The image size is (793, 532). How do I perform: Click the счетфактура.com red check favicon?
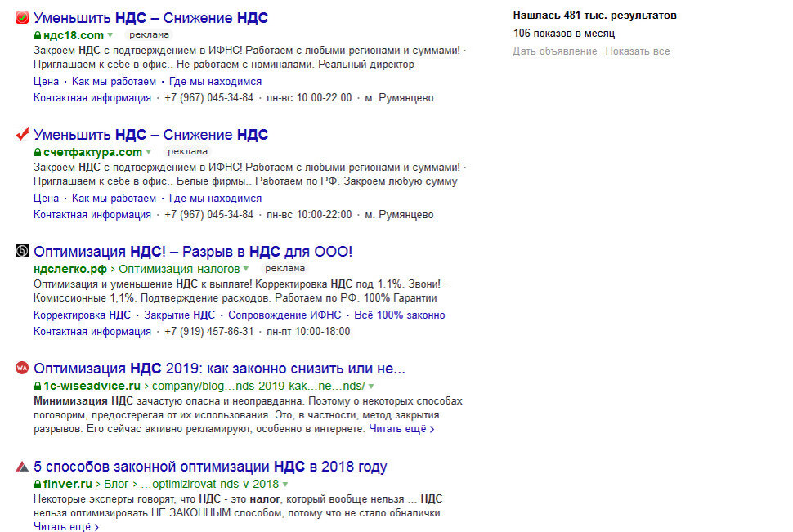click(22, 134)
